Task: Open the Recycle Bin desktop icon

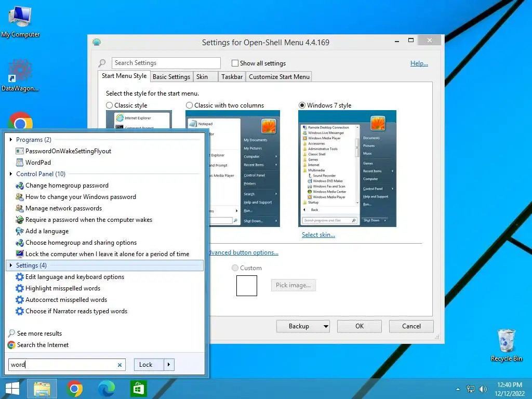Action: pos(506,345)
